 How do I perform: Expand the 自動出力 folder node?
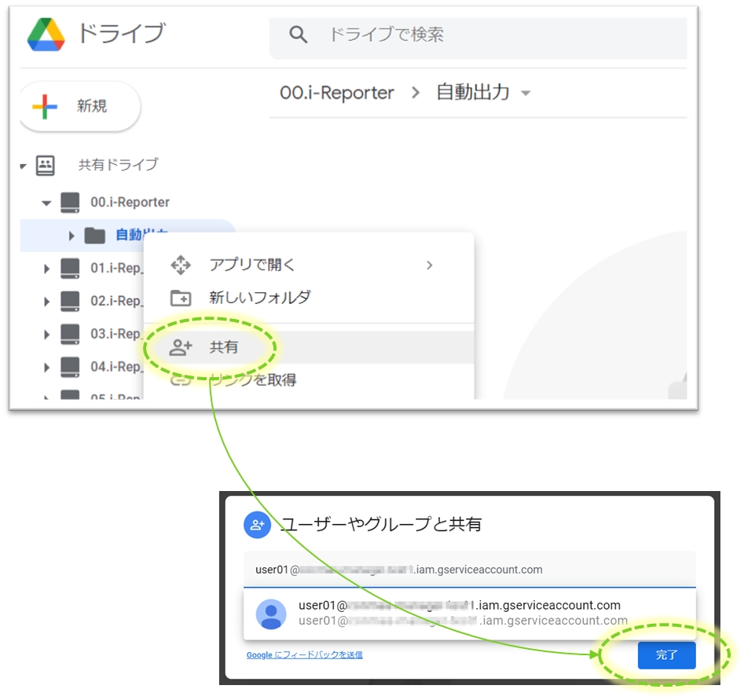(71, 236)
